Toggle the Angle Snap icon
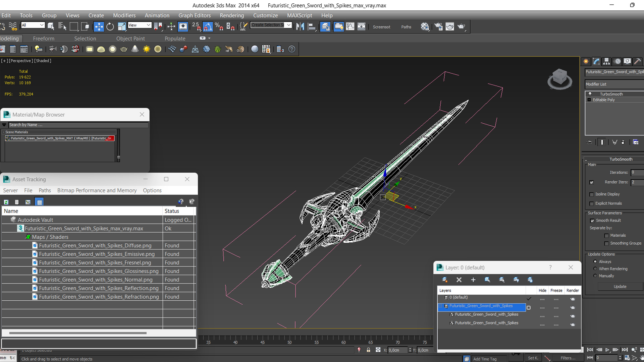 208,26
